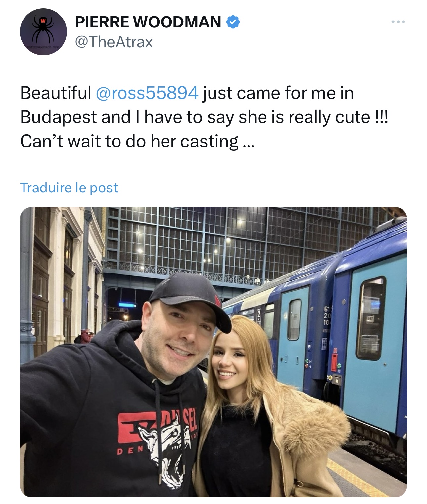The image size is (427, 504).
Task: Click the blue illuminated platform sign
Action: coord(127,304)
